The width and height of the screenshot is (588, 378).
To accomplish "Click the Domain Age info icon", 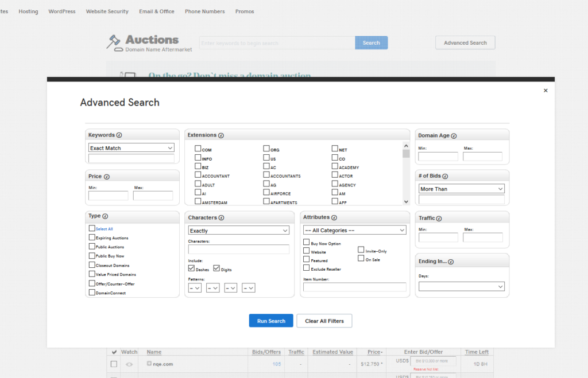I will click(x=454, y=136).
